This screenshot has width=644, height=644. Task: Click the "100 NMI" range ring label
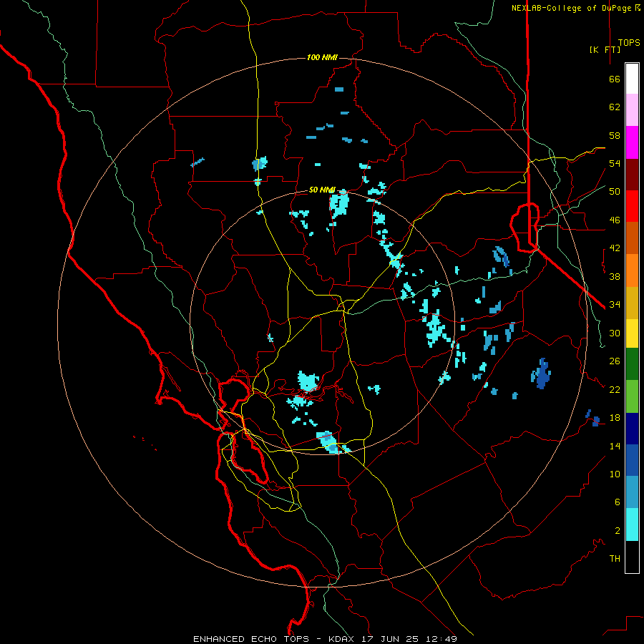322,57
